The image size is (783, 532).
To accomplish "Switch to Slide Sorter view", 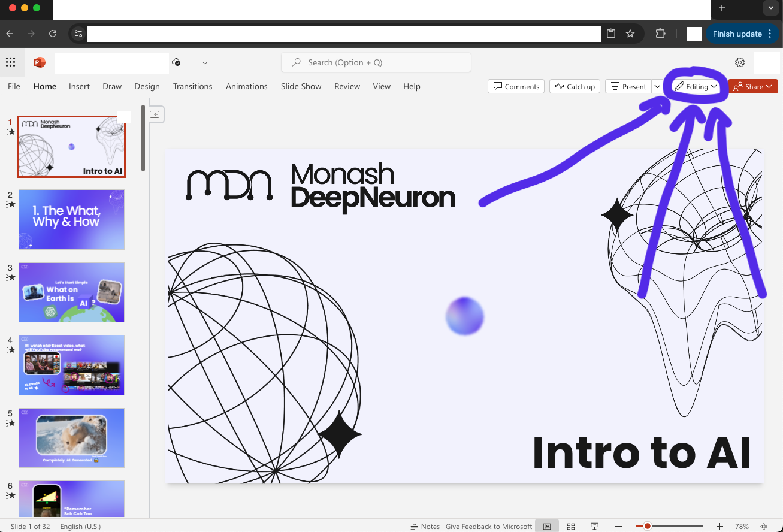I will 571,527.
